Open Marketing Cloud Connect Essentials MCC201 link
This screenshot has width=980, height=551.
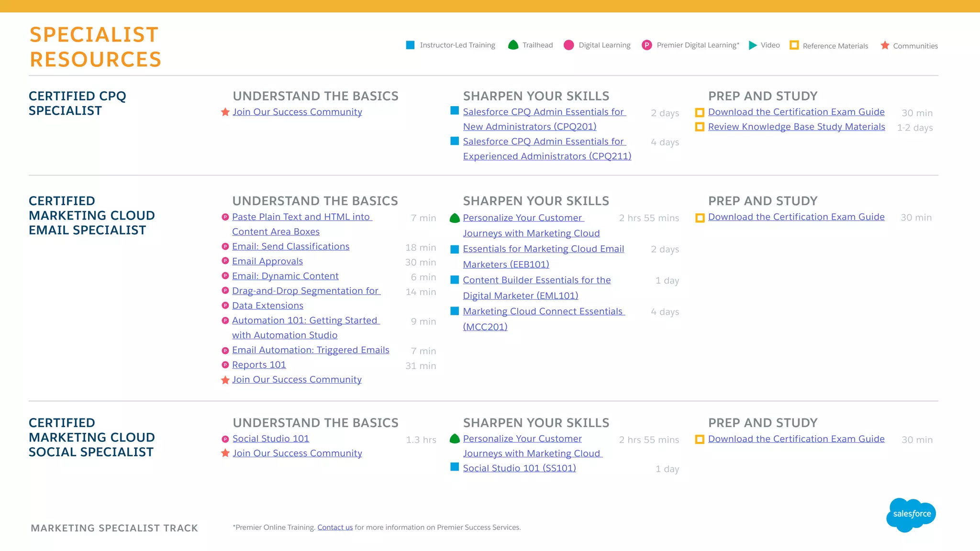543,311
